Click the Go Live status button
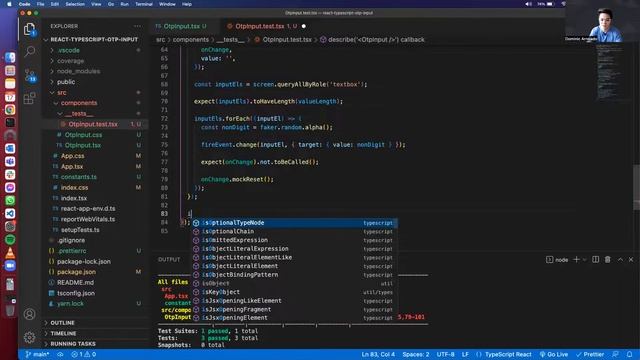640x360 pixels. click(x=554, y=354)
